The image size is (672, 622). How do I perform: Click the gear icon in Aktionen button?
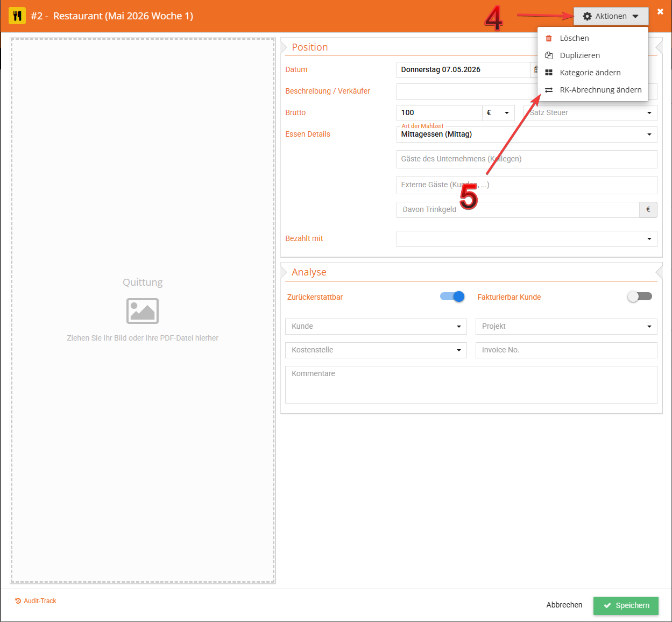587,16
